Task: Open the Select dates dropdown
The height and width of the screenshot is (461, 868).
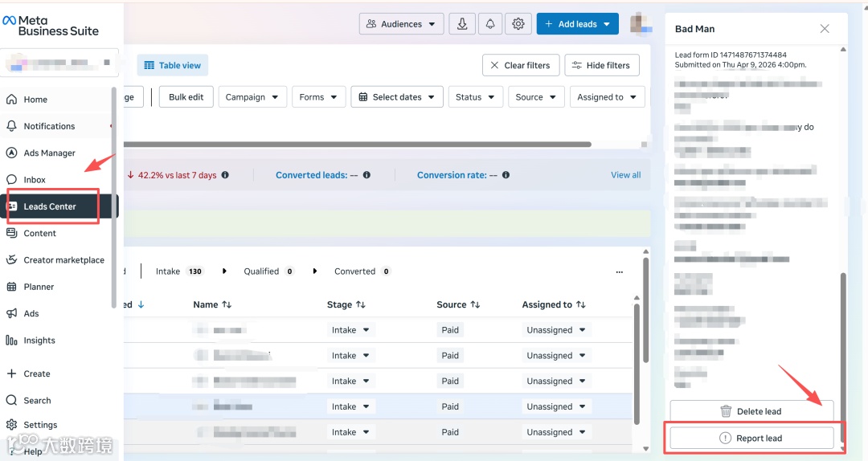Action: pos(397,97)
